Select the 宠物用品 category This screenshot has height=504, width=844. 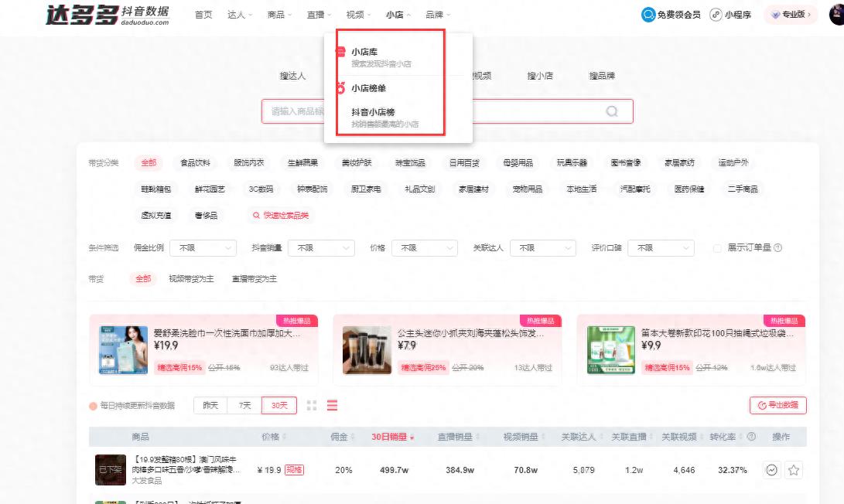point(528,189)
